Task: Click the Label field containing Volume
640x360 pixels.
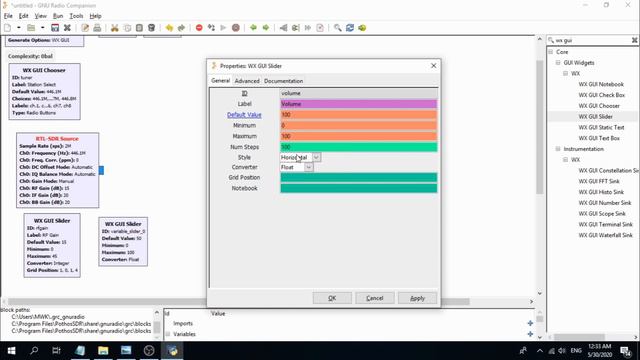Action: tap(358, 104)
